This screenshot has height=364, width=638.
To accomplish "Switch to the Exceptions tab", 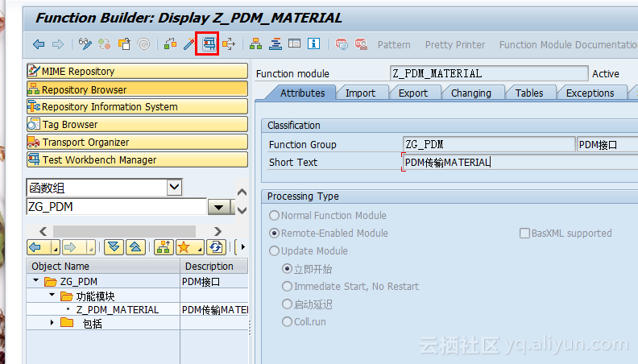I will click(590, 93).
